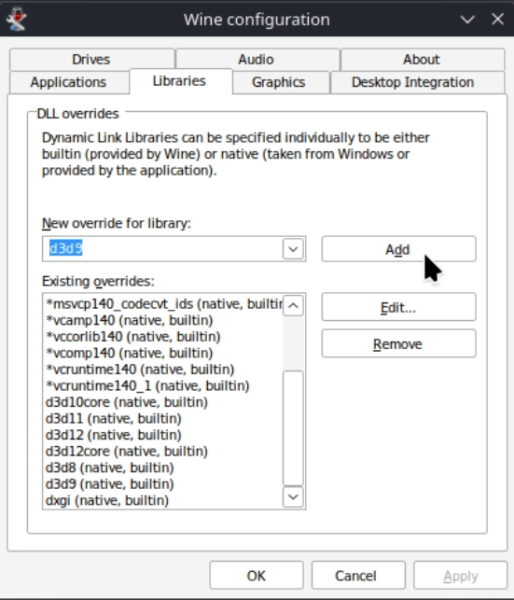Remove the selected override
The width and height of the screenshot is (514, 600).
point(399,344)
